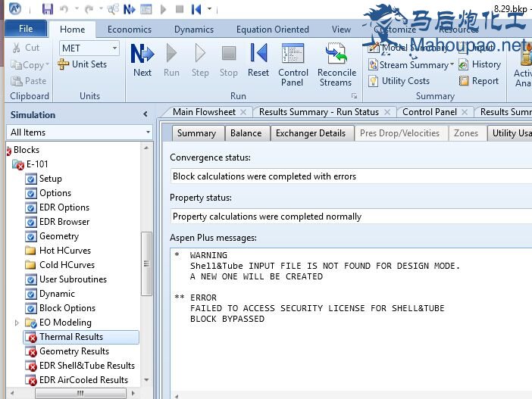Open the quick access toolbar customize arrow
532x399 pixels.
click(209, 9)
